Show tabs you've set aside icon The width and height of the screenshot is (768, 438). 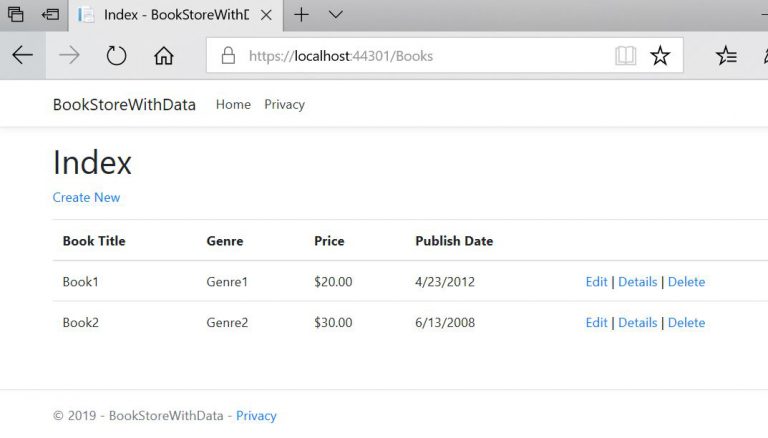click(x=15, y=14)
